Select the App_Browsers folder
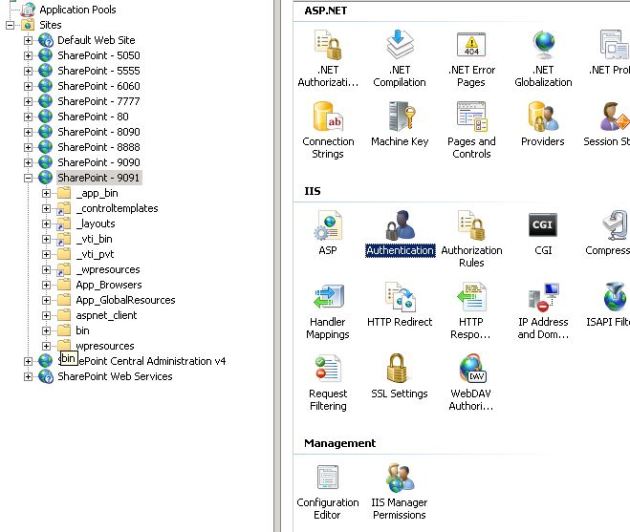 click(x=109, y=284)
